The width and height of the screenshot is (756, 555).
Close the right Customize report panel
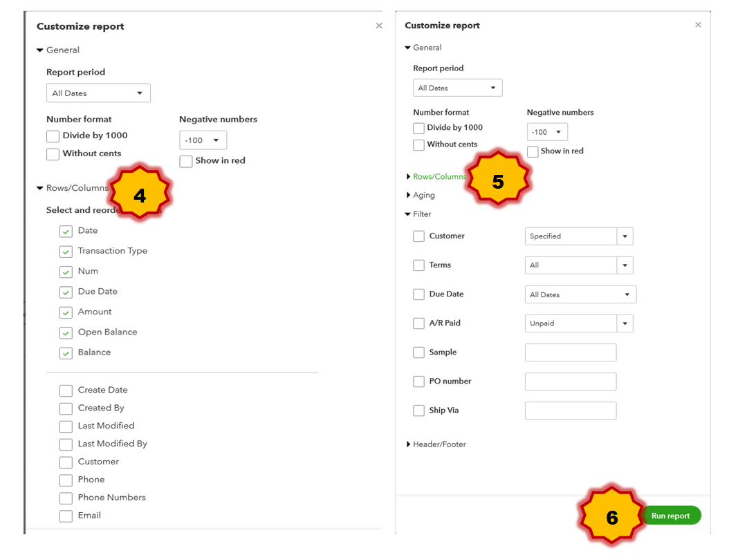[698, 25]
